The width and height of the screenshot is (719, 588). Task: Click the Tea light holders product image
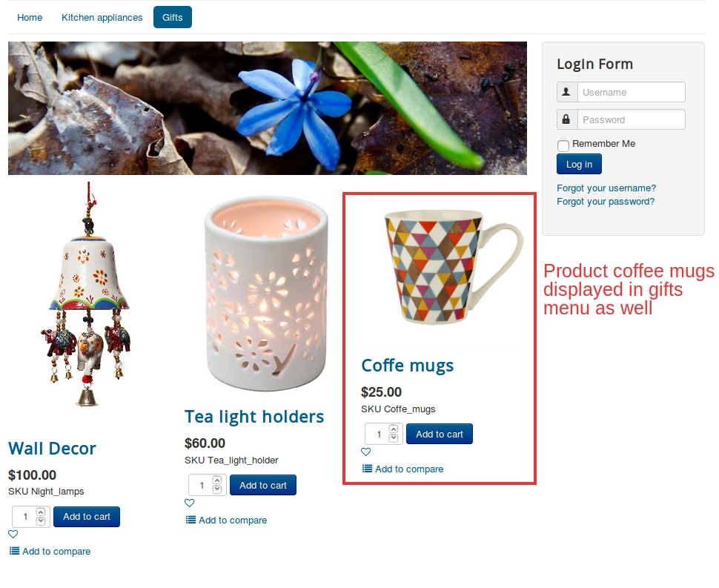pyautogui.click(x=266, y=294)
